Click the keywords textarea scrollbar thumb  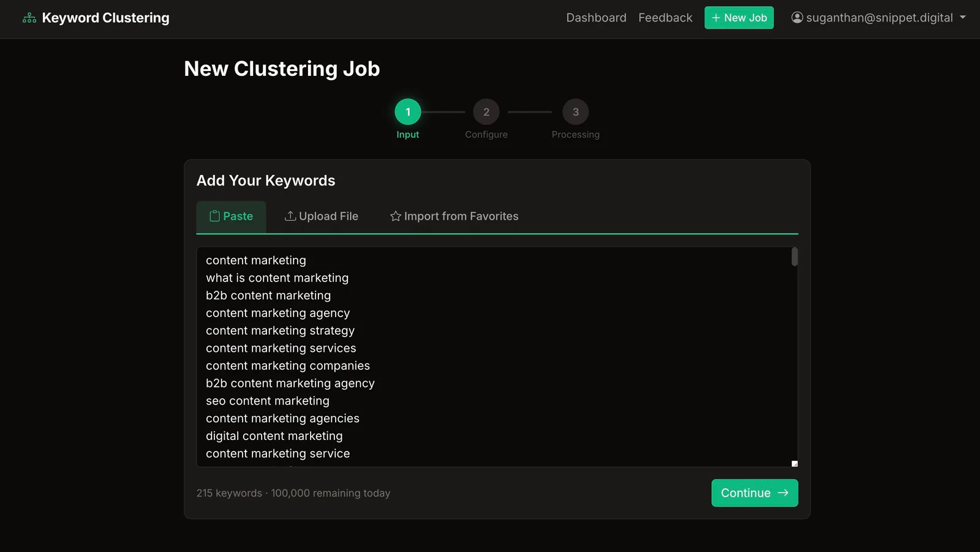(794, 257)
